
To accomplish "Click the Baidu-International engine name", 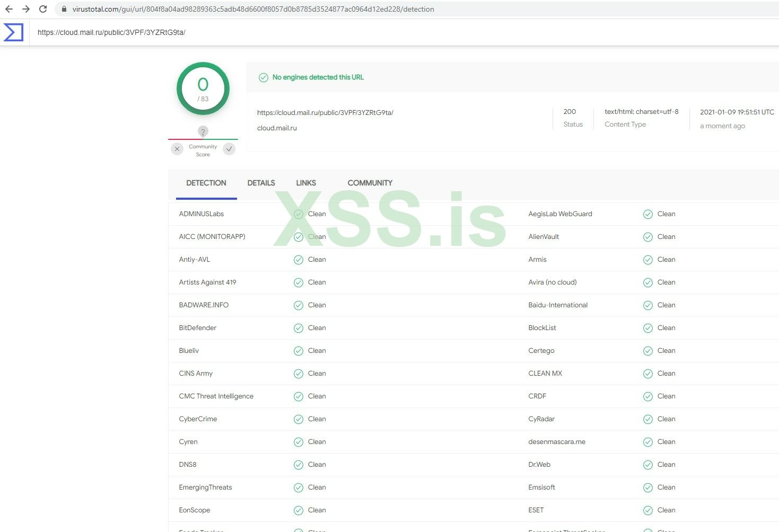I will [x=558, y=305].
